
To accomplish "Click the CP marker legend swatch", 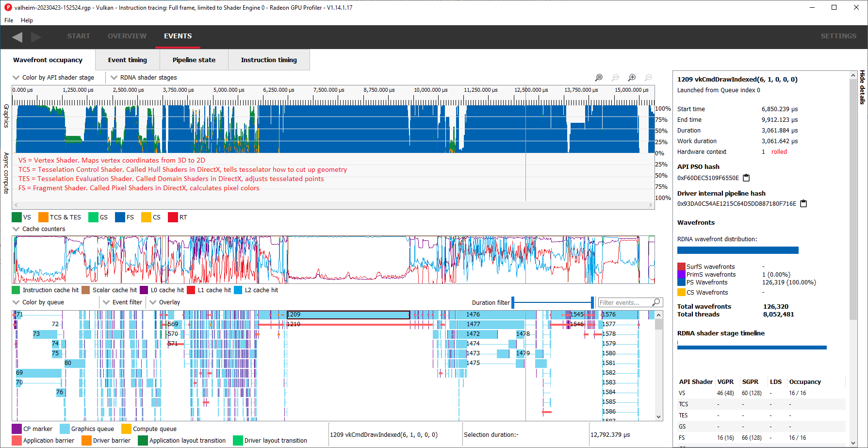I will click(x=16, y=429).
